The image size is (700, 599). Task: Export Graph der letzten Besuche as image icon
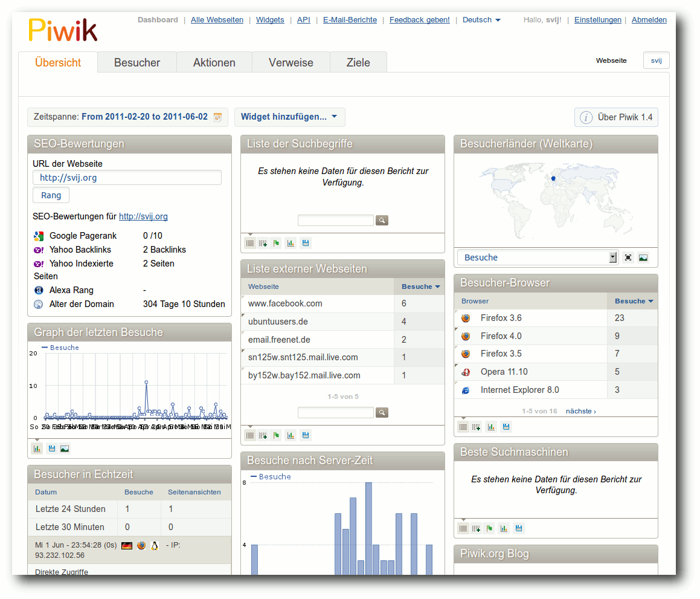tap(65, 448)
